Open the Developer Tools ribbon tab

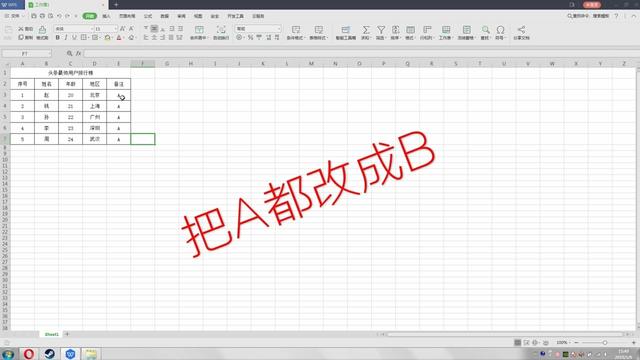click(x=236, y=16)
